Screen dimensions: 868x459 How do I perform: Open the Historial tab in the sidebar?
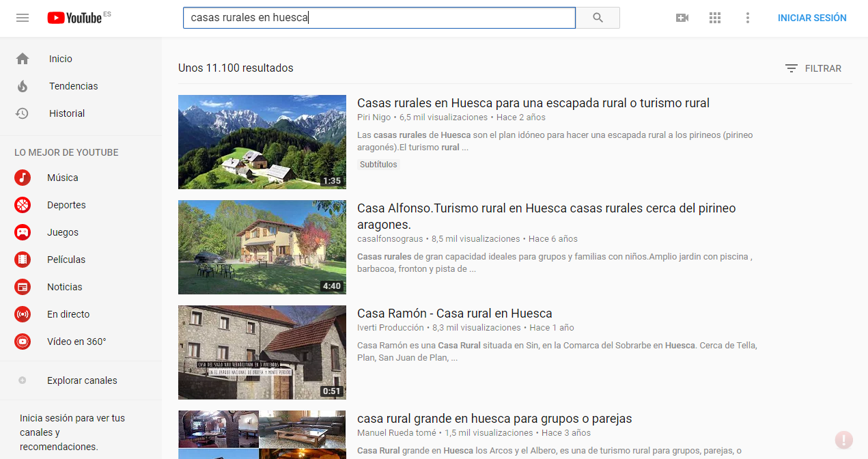68,113
